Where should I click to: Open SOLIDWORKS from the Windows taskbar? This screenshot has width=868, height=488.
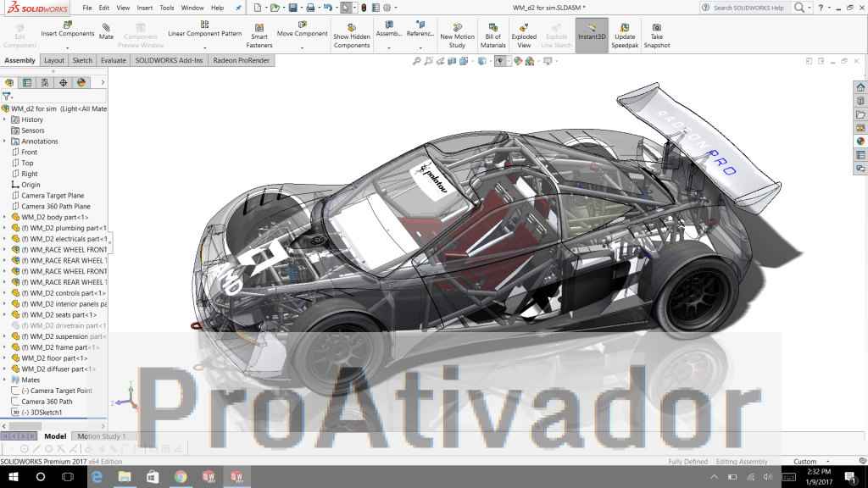click(207, 476)
